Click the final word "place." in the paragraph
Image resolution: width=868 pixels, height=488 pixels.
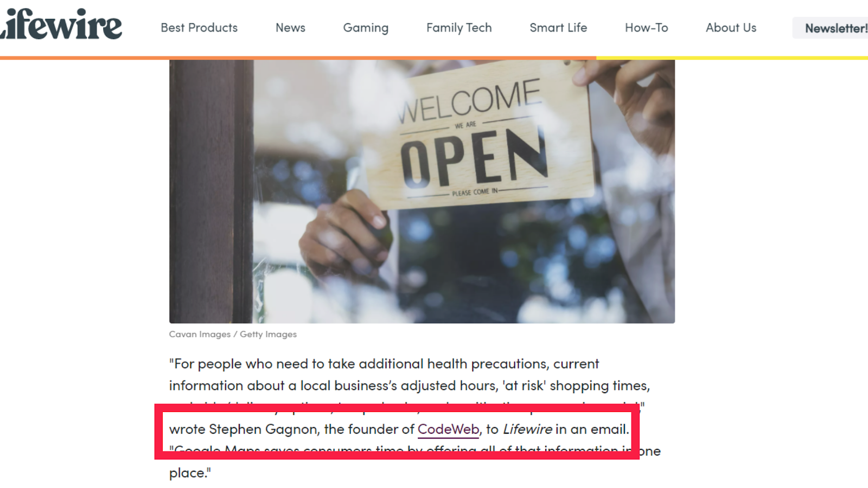pyautogui.click(x=190, y=473)
